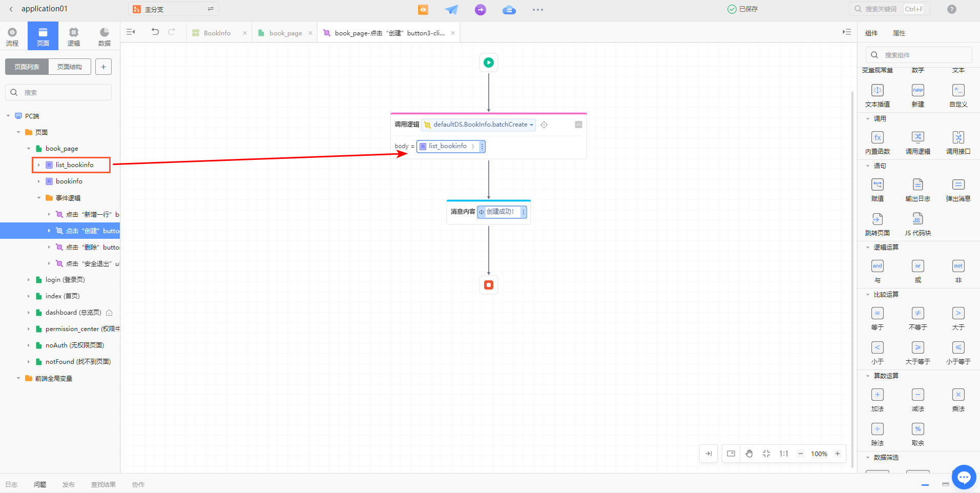Click the 创建成功! message content
980x493 pixels.
click(499, 212)
